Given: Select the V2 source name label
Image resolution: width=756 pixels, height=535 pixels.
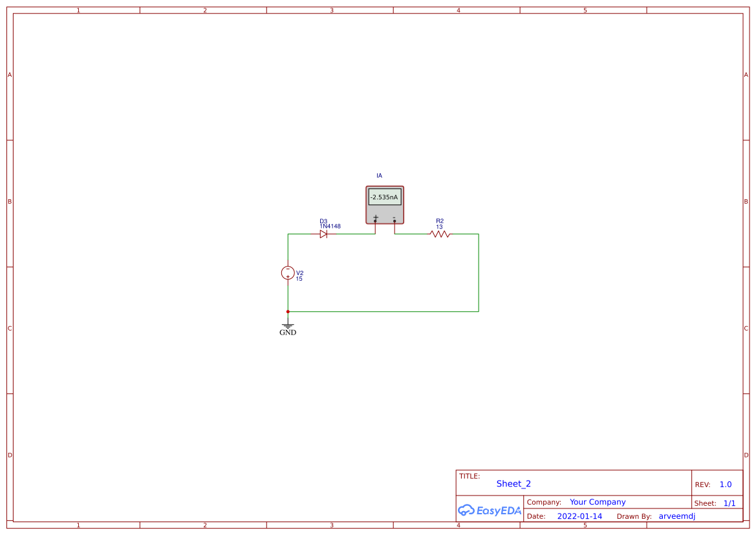Looking at the screenshot, I should pos(300,273).
